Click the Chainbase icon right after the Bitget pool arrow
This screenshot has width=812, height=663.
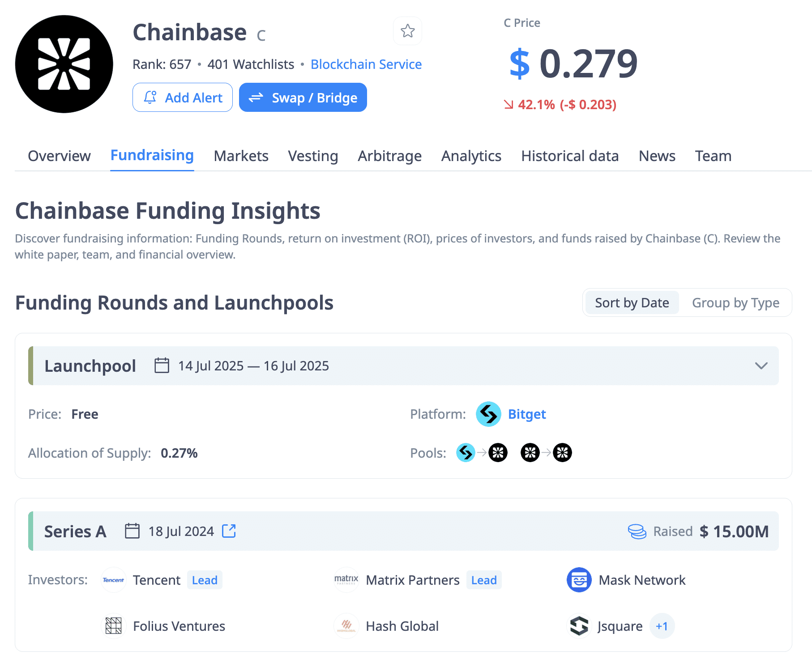pos(498,453)
